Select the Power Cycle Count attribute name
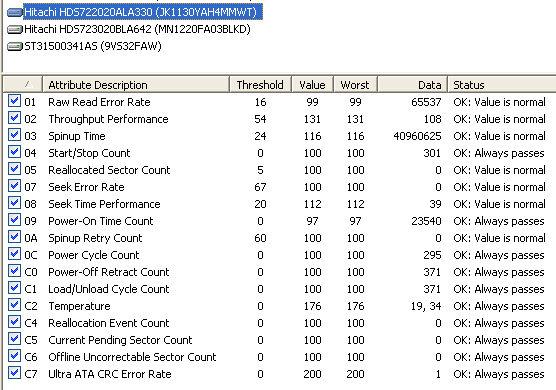The width and height of the screenshot is (556, 390). [x=94, y=255]
